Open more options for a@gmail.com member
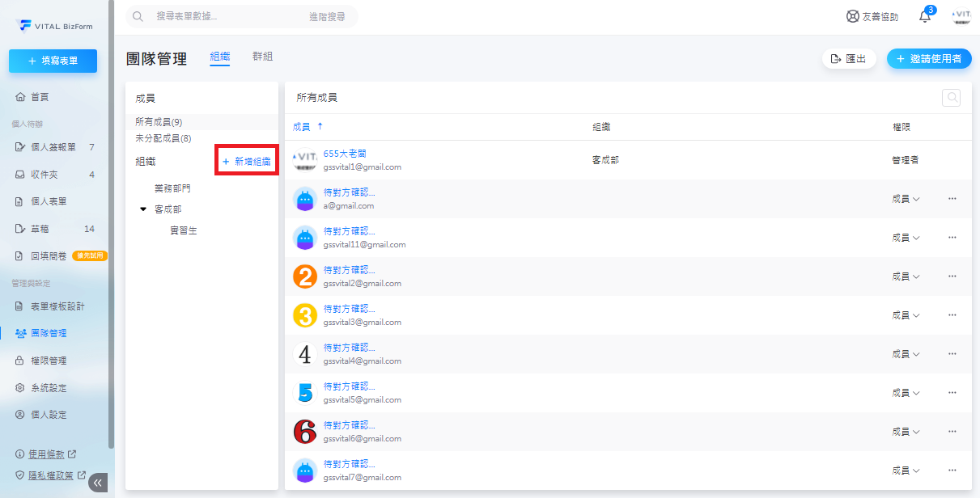The width and height of the screenshot is (980, 498). 952,199
